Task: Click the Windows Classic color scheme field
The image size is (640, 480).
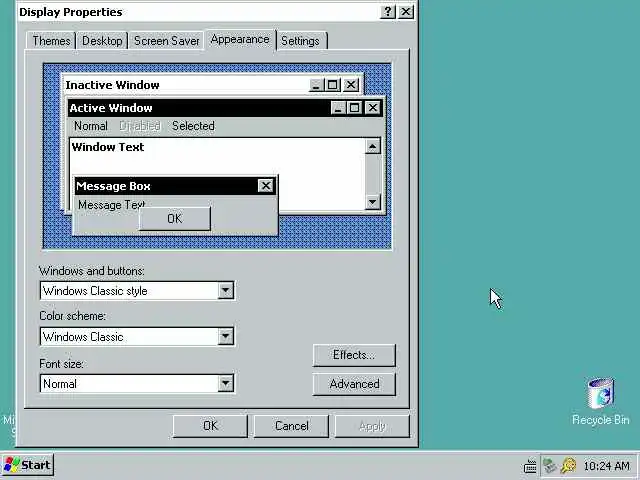Action: point(137,337)
